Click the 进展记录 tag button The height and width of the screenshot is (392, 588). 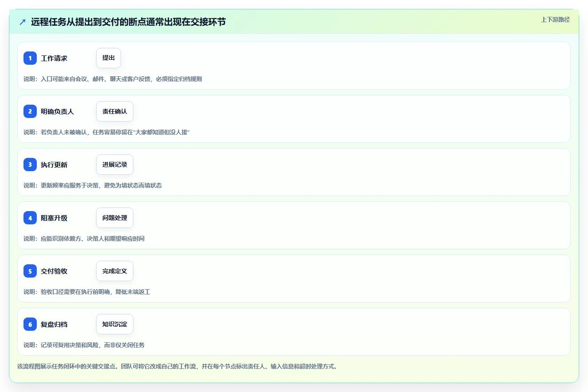115,165
